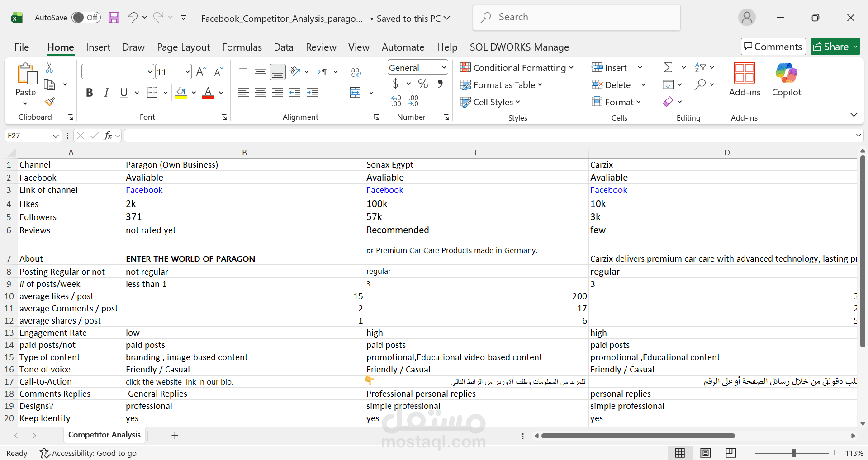Viewport: 868px width, 460px height.
Task: Click the Merge and Center icon
Action: click(x=356, y=93)
